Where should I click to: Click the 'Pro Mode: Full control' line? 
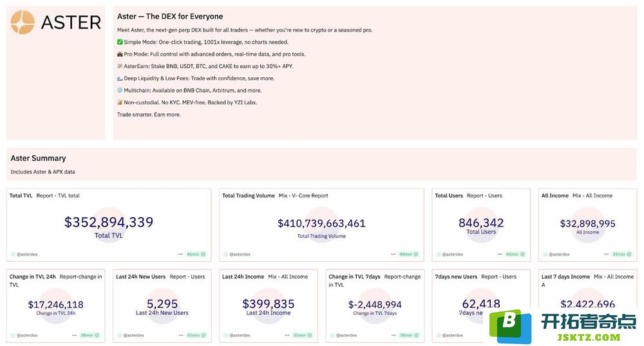[211, 54]
